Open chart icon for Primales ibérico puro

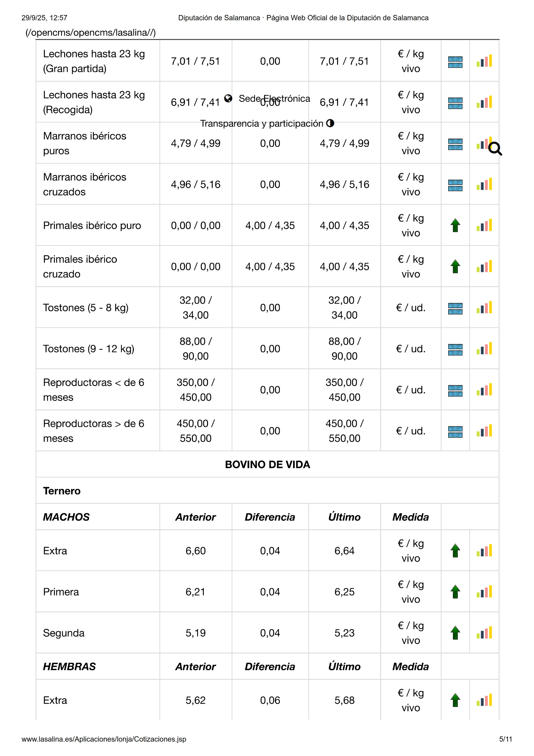[484, 225]
